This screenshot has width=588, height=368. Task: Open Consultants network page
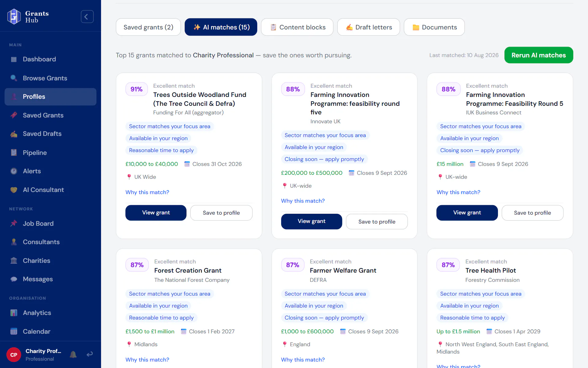[x=51, y=242]
